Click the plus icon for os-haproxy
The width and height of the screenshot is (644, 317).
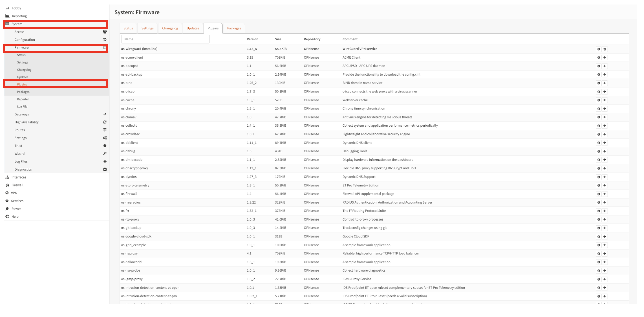tap(605, 254)
